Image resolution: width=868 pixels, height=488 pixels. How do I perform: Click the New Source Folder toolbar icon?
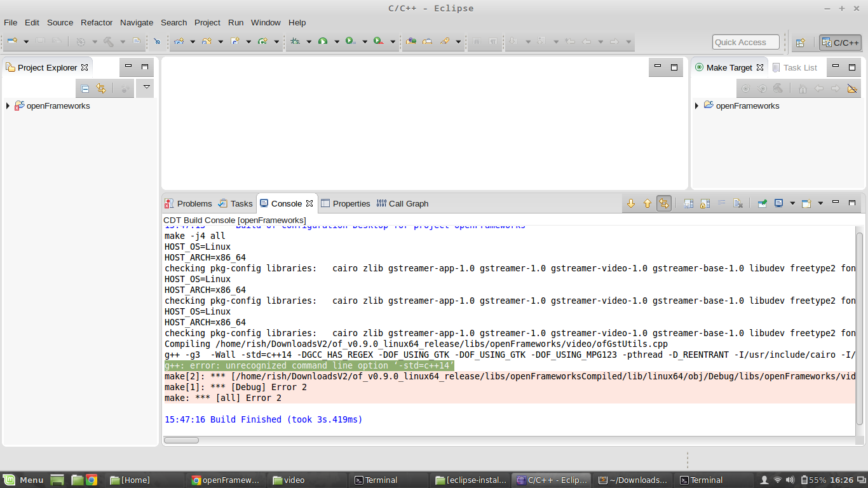click(x=207, y=41)
